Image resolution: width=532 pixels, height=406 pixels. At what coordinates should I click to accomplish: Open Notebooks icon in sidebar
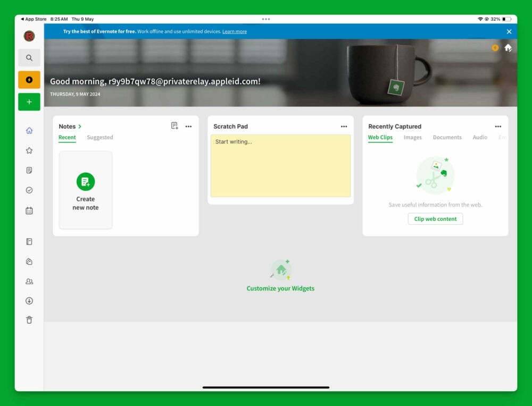tap(29, 242)
